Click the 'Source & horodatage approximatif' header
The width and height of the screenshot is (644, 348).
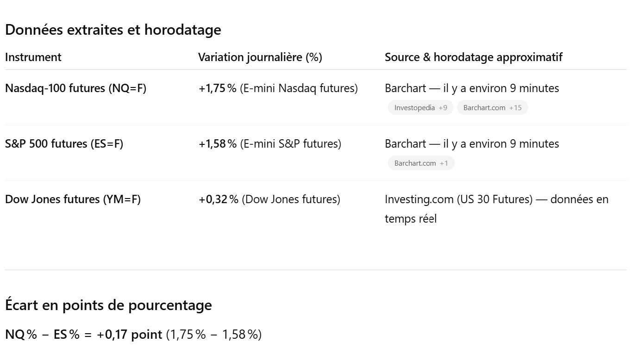[474, 57]
